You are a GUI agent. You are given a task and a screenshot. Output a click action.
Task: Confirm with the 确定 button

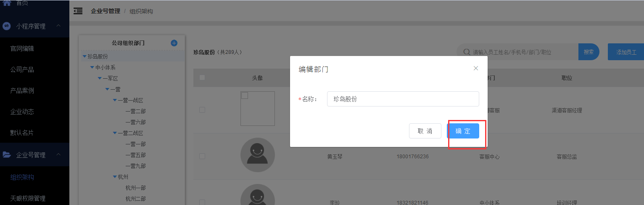pyautogui.click(x=463, y=131)
